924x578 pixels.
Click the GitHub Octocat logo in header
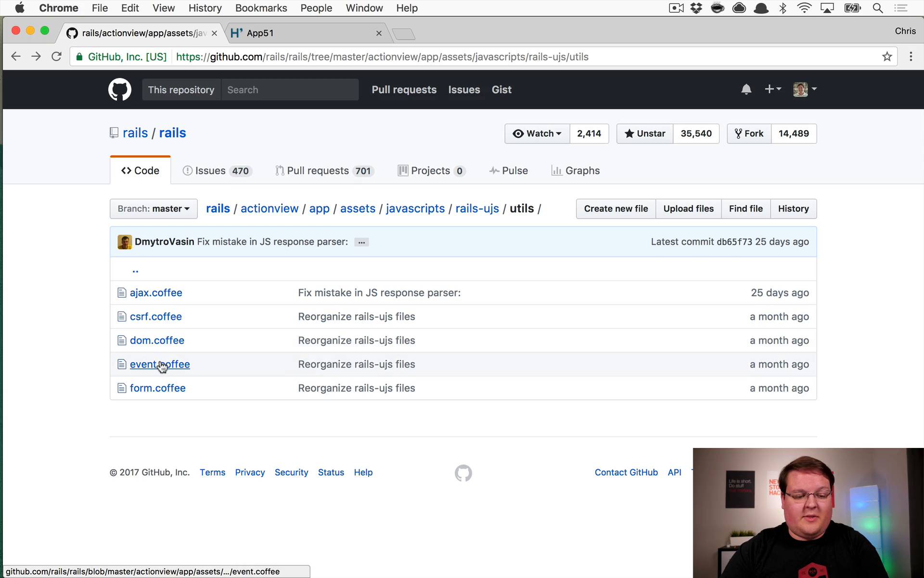click(120, 90)
